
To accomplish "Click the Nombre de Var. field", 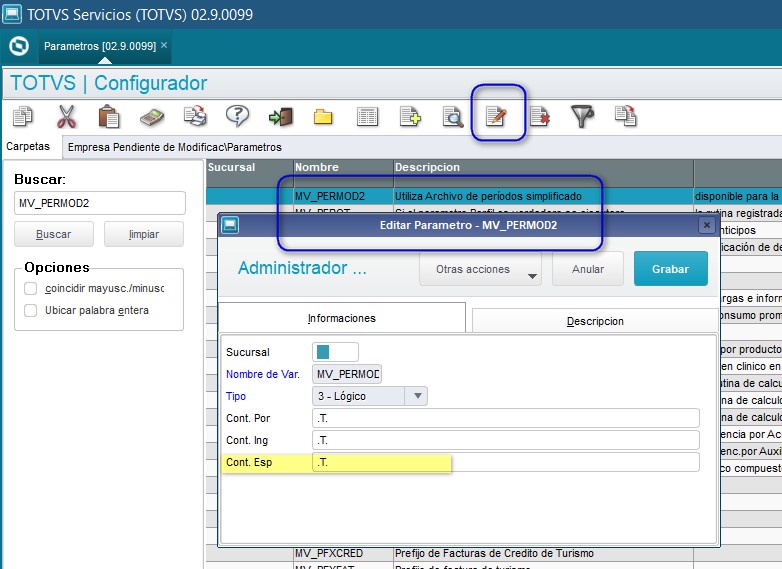I will (x=347, y=374).
